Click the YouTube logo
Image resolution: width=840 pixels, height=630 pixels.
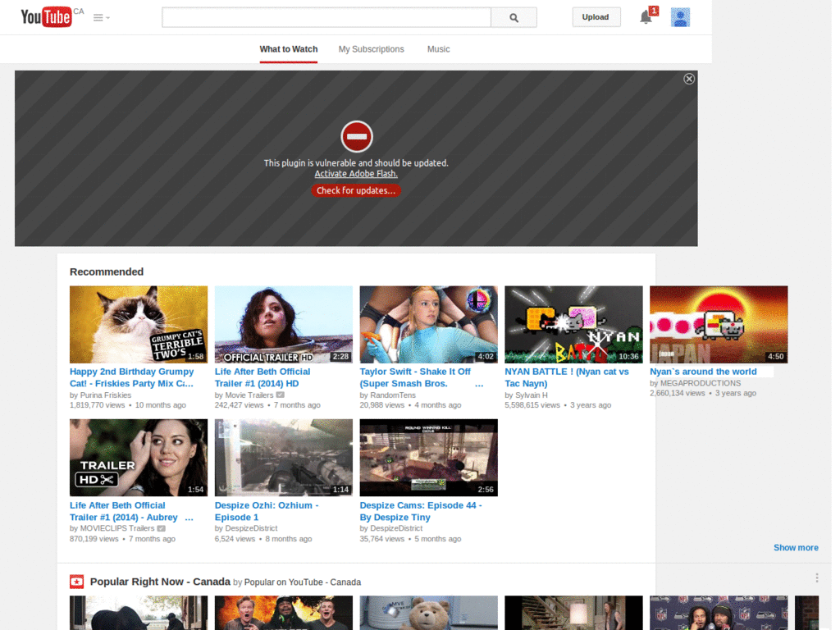(x=46, y=17)
